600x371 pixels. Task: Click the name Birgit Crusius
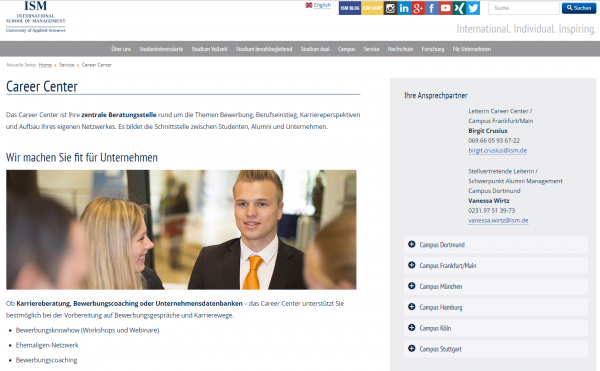(488, 130)
